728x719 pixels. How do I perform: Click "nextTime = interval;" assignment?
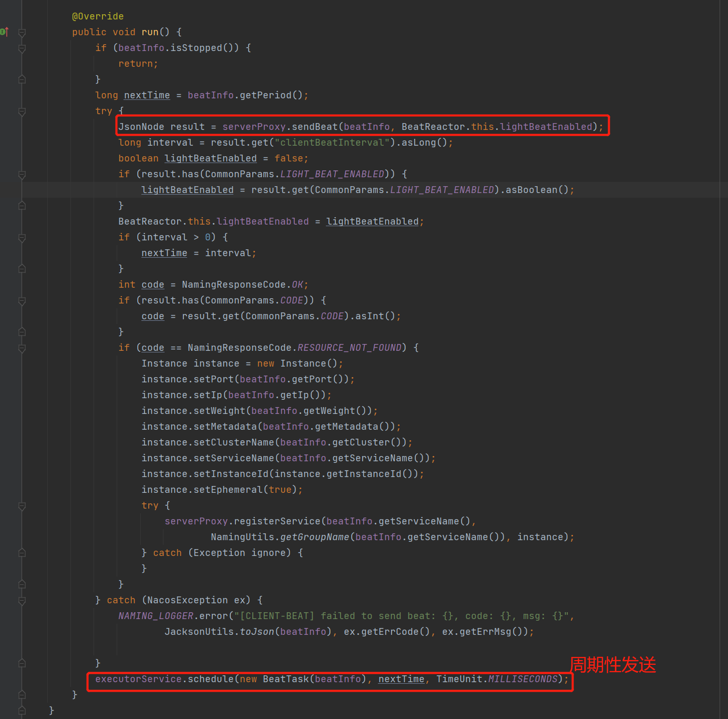click(x=199, y=253)
